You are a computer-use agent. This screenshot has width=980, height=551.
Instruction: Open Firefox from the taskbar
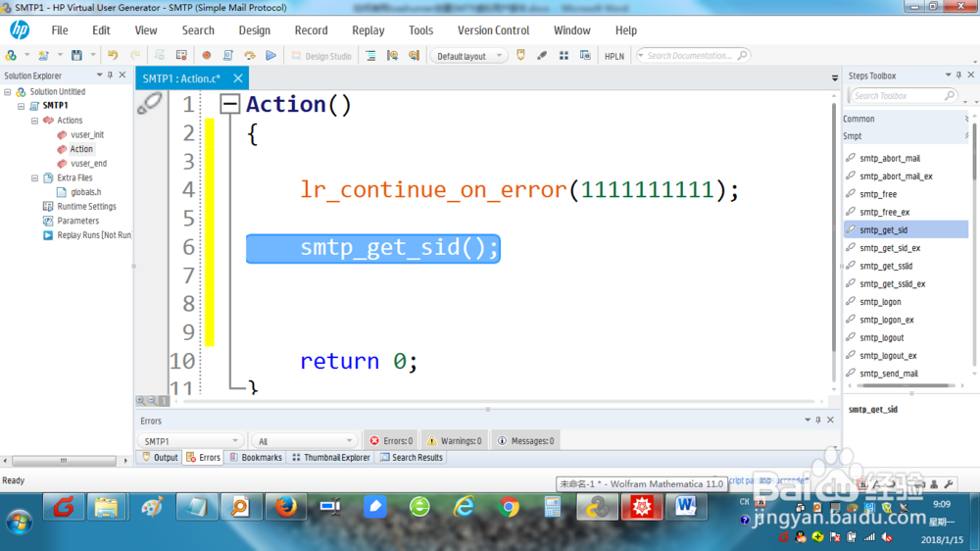pos(285,507)
